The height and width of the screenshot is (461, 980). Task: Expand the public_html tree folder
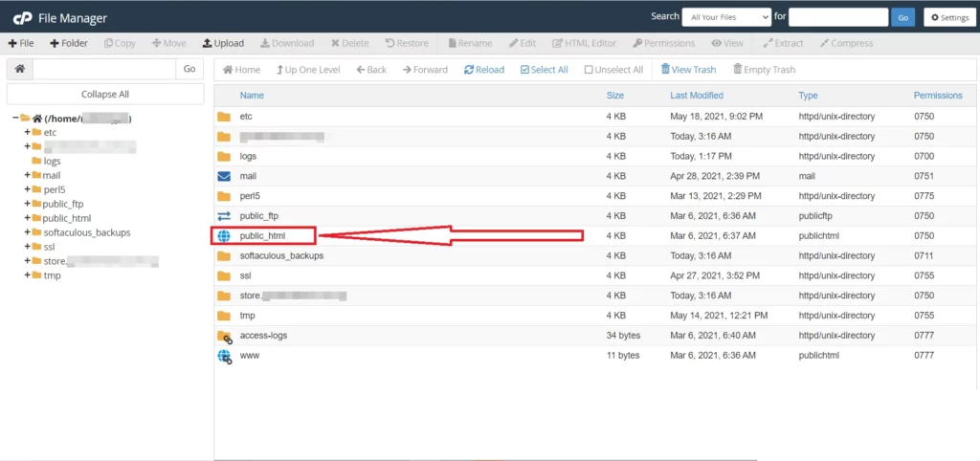tap(28, 218)
